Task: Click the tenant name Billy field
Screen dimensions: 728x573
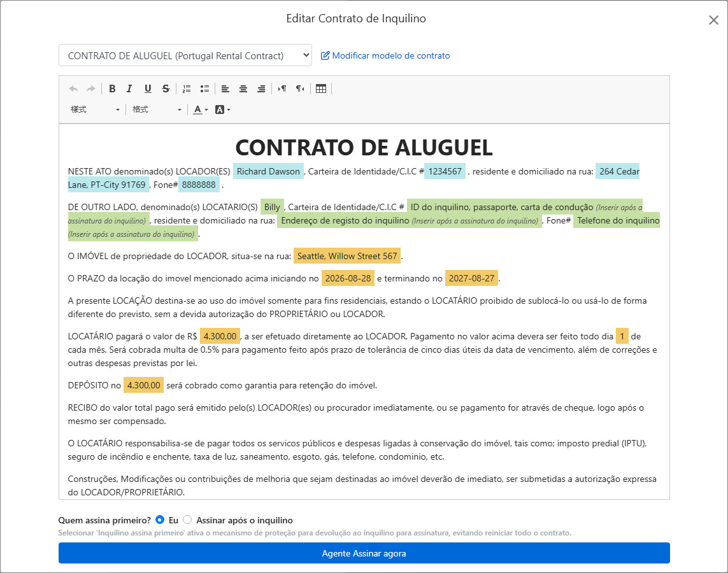Action: click(272, 207)
